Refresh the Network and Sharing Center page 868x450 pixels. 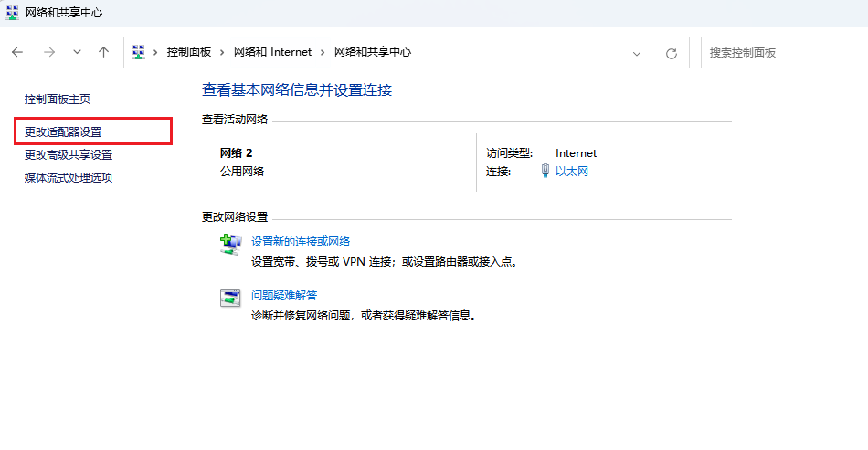(x=672, y=53)
